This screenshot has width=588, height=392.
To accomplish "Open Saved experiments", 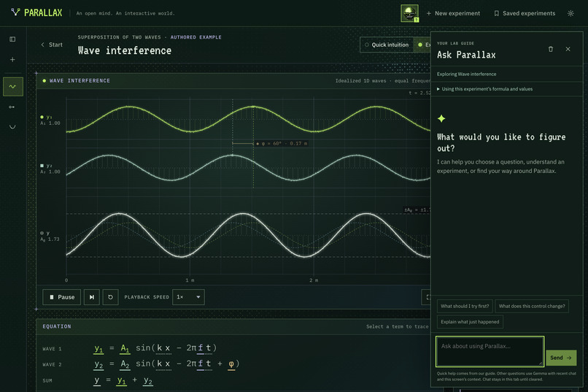I will 525,13.
